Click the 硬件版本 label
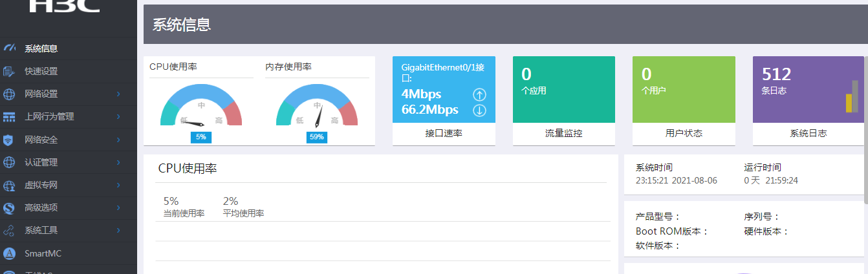The height and width of the screenshot is (274, 868). (x=767, y=231)
